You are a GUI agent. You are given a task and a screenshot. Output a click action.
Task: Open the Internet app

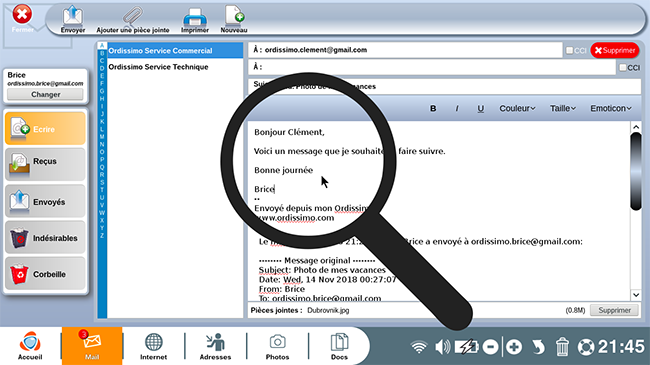(x=153, y=346)
